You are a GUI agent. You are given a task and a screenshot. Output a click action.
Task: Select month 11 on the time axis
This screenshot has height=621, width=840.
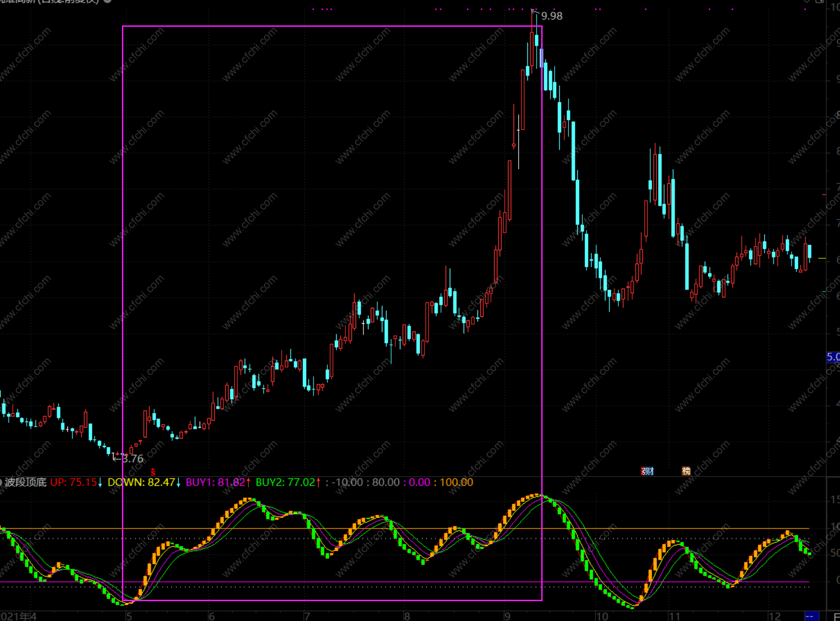click(675, 616)
